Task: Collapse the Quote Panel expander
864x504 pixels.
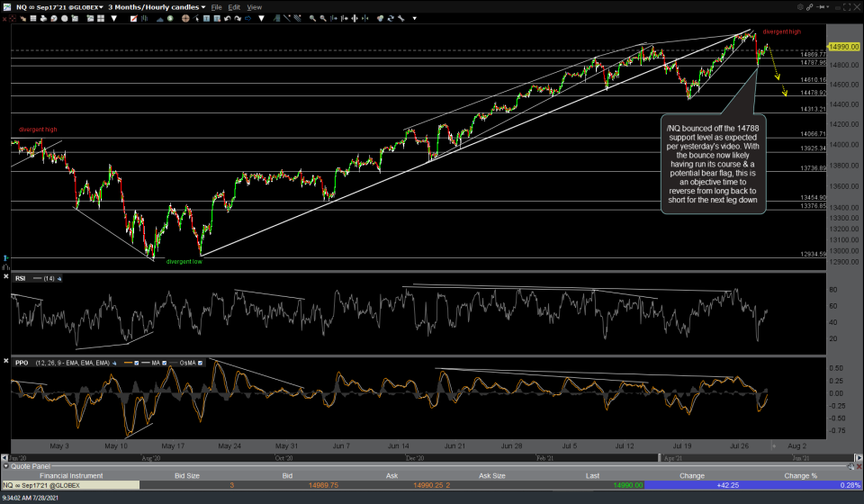Action: 6,466
